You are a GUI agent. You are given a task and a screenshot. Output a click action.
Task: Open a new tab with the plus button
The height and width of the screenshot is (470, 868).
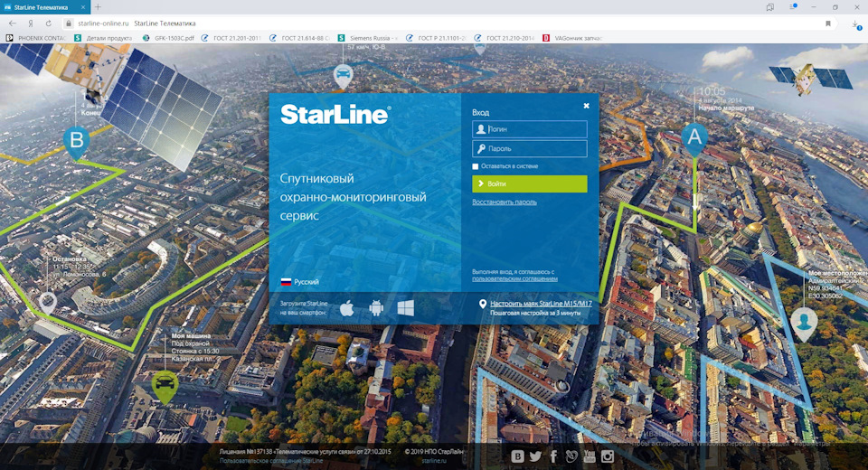98,7
